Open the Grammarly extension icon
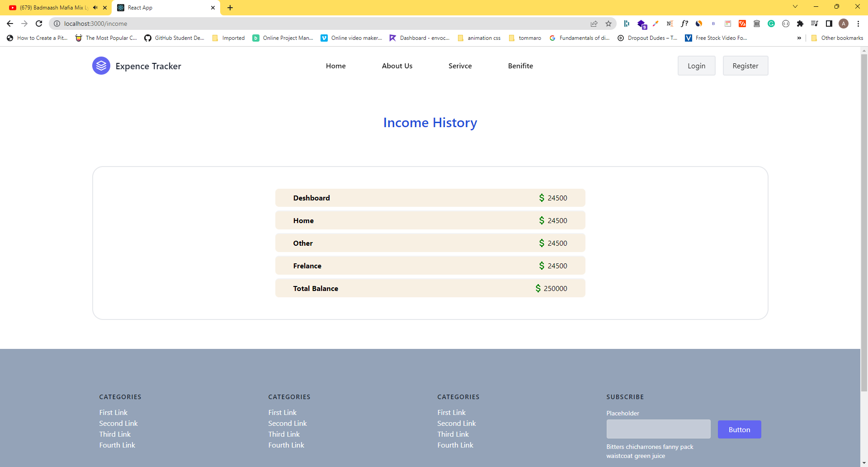This screenshot has height=467, width=868. click(771, 24)
